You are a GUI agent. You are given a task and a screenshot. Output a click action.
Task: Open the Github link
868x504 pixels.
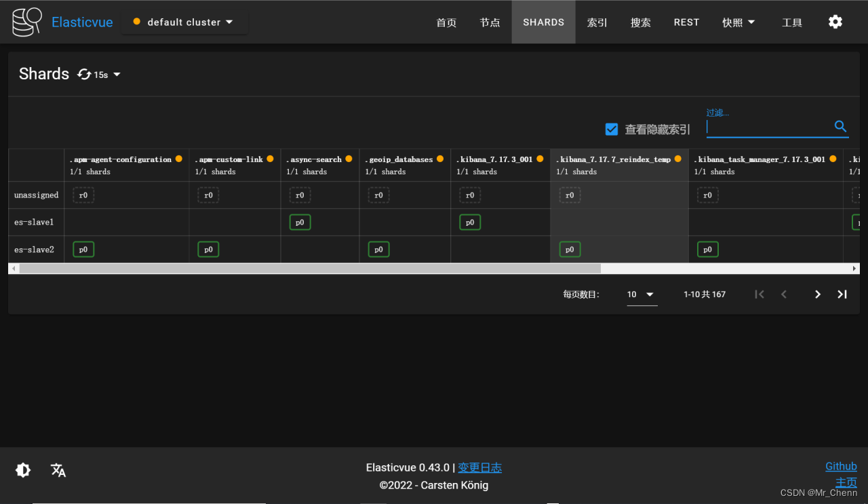point(841,466)
